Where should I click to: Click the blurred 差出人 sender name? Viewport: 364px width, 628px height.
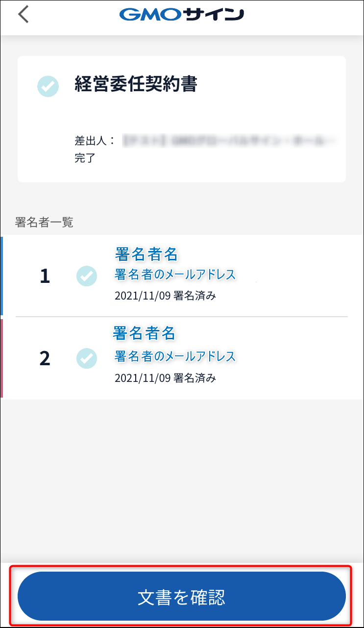coord(230,141)
